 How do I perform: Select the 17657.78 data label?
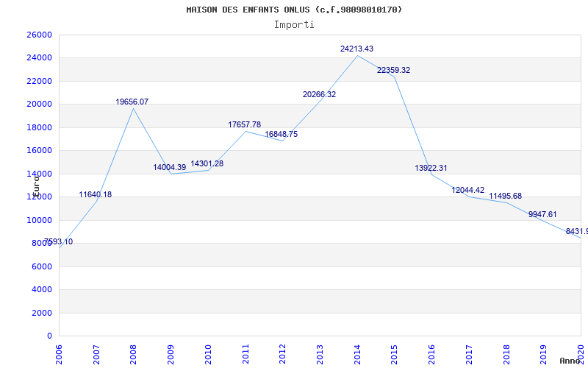coord(244,124)
